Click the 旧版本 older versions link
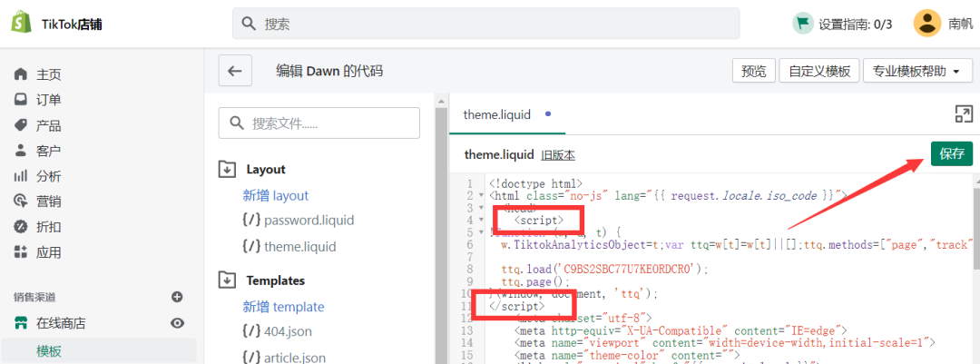Image resolution: width=980 pixels, height=364 pixels. coord(558,154)
